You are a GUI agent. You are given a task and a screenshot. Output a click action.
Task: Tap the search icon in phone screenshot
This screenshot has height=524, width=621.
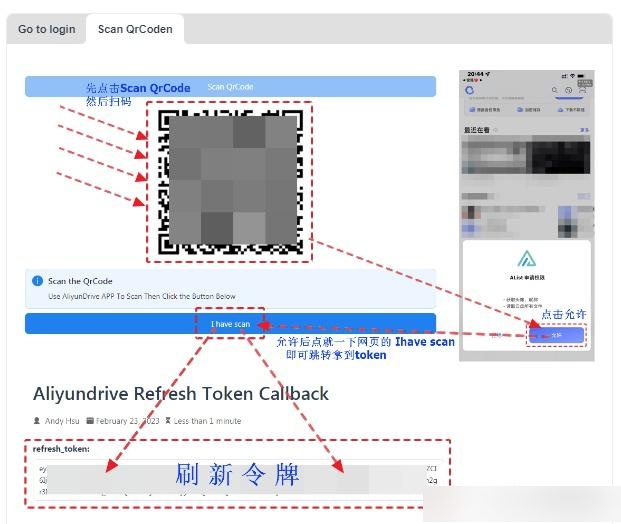point(554,90)
